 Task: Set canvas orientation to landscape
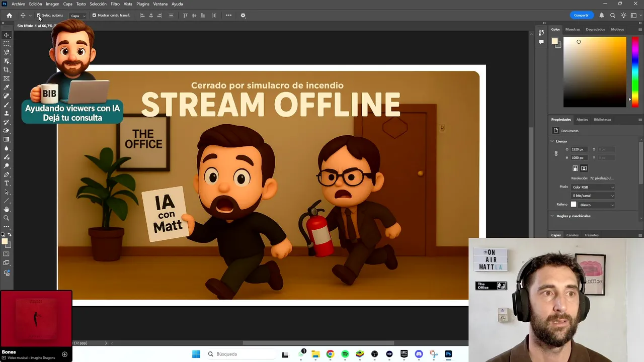[584, 168]
